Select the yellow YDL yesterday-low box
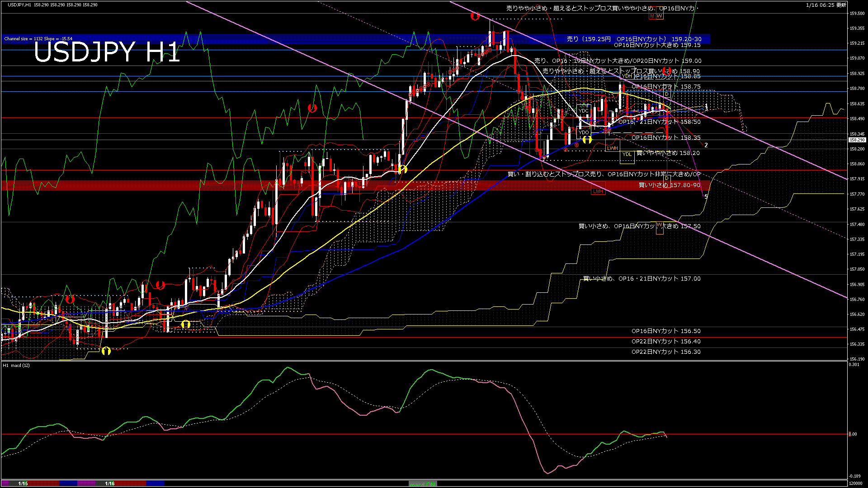 (627, 155)
